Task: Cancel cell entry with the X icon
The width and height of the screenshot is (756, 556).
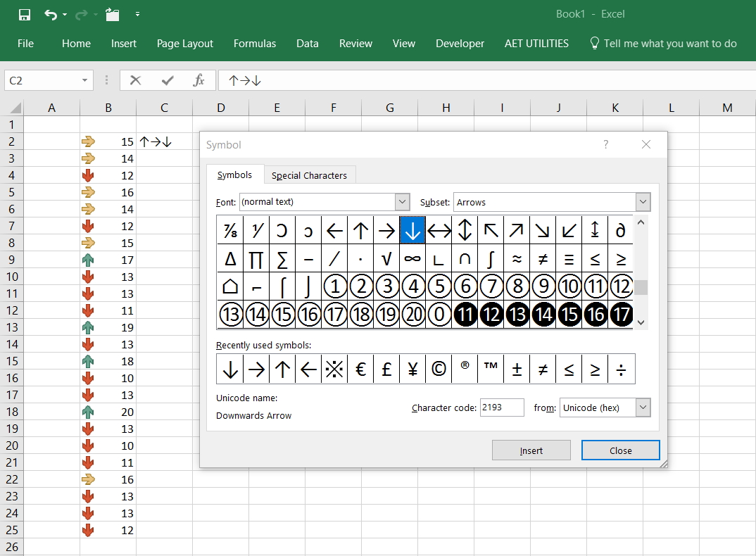Action: [135, 80]
